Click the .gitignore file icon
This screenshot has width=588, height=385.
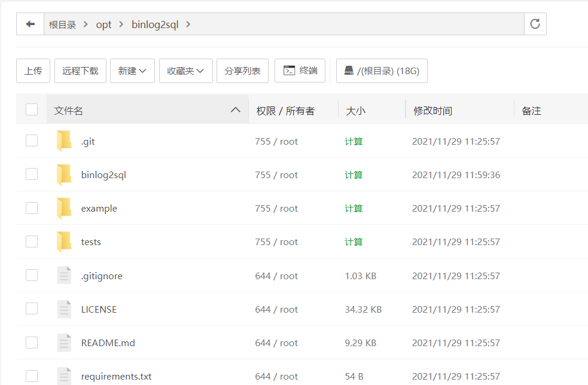click(64, 275)
